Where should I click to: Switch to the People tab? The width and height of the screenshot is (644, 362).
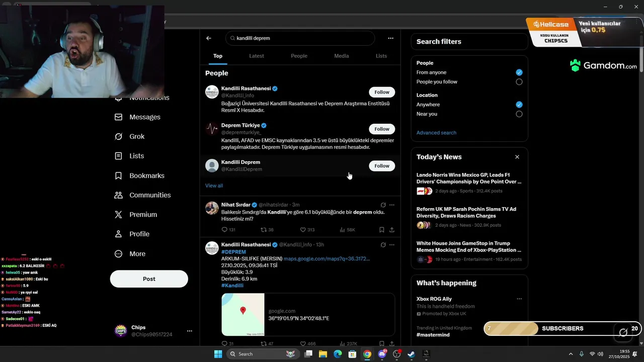(299, 56)
